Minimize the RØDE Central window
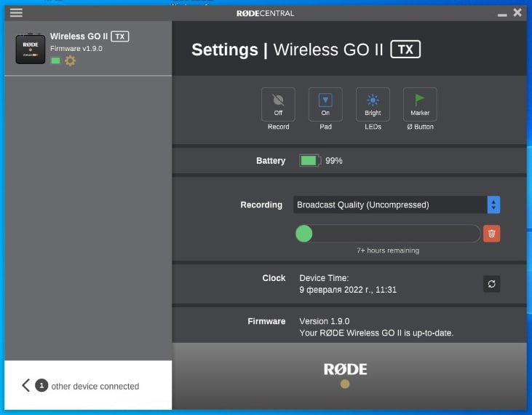The width and height of the screenshot is (532, 415). tap(502, 15)
